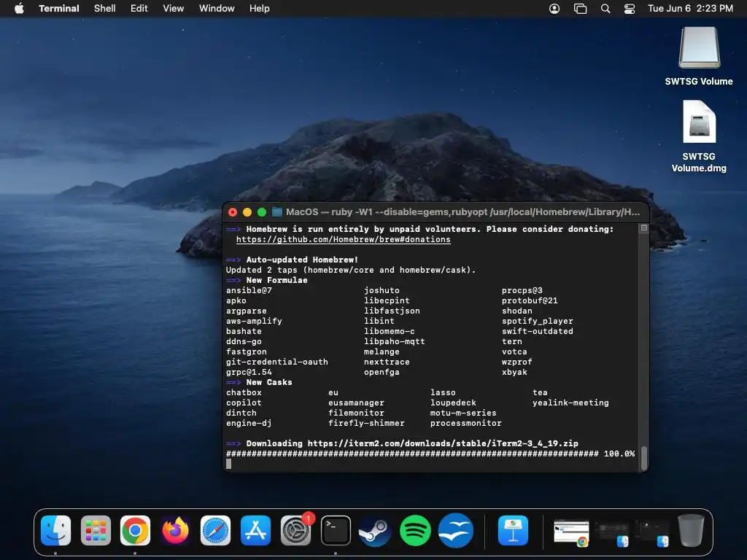Open the Apple menu

19,9
